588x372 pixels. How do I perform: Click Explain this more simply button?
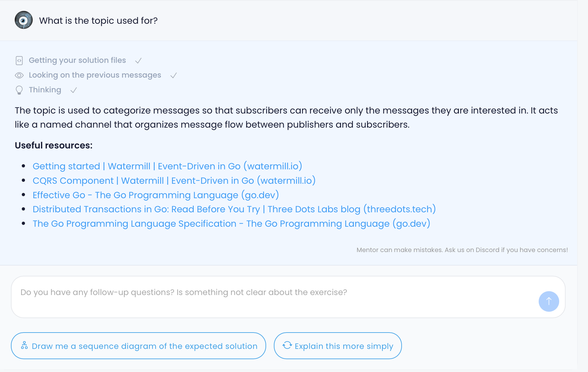[338, 346]
